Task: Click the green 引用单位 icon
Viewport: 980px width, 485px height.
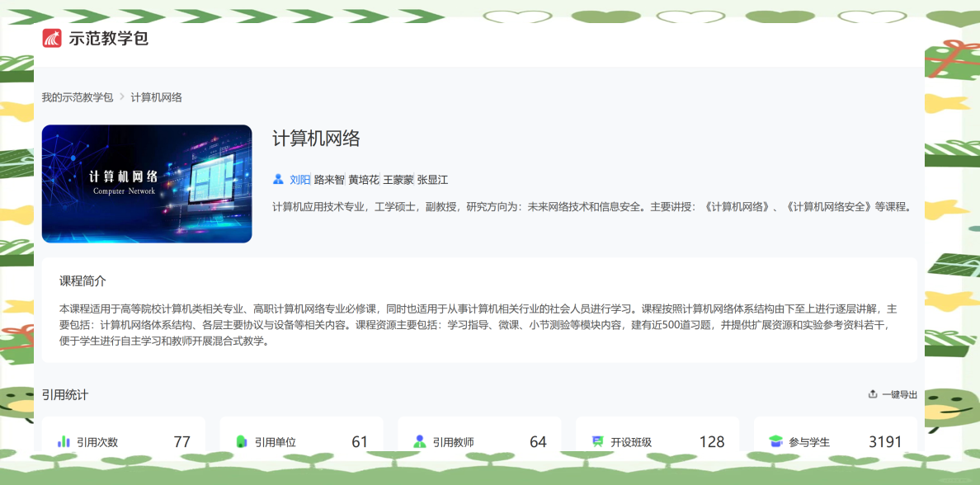Action: pyautogui.click(x=242, y=441)
